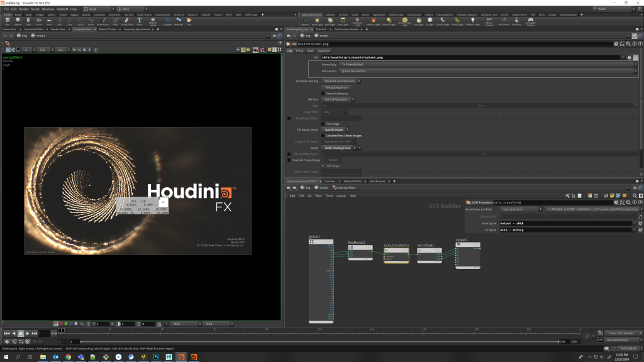644x362 pixels.
Task: Enable the Flip Image checkbox
Action: click(323, 124)
